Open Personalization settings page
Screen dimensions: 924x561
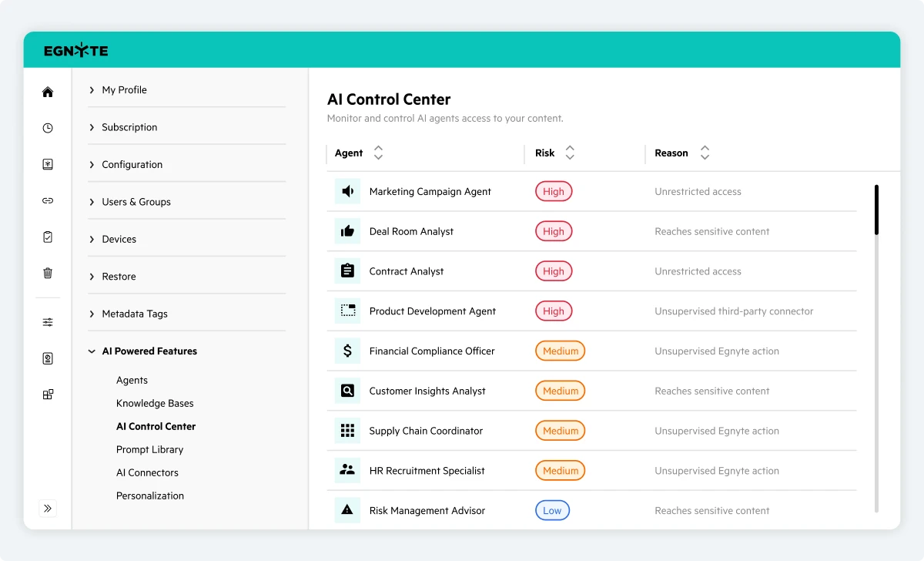tap(150, 495)
